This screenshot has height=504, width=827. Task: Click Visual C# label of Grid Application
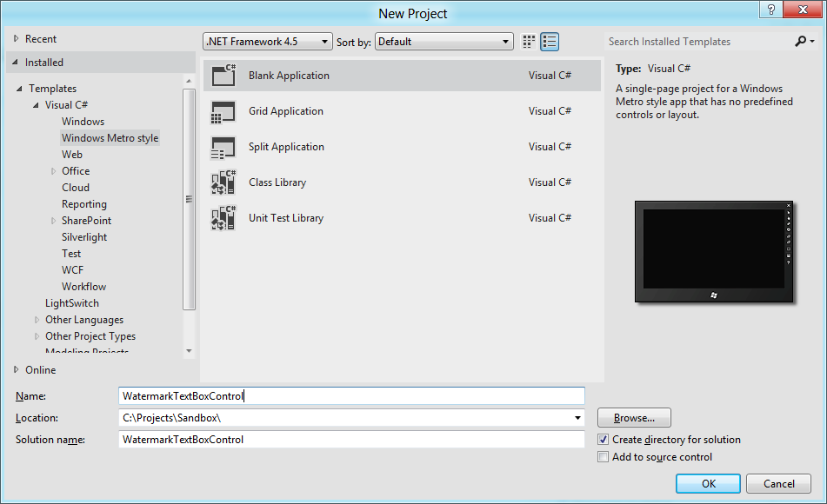pyautogui.click(x=550, y=111)
